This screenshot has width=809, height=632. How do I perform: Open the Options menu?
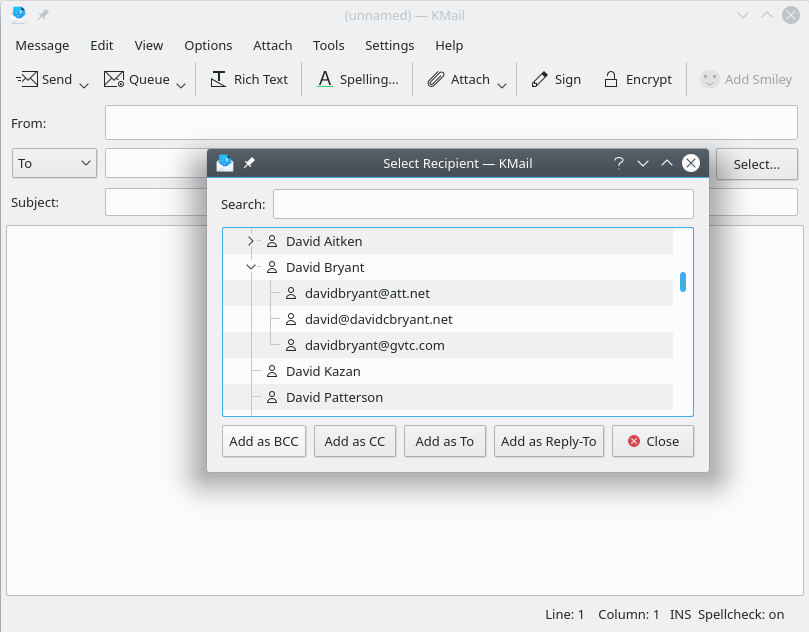(208, 45)
